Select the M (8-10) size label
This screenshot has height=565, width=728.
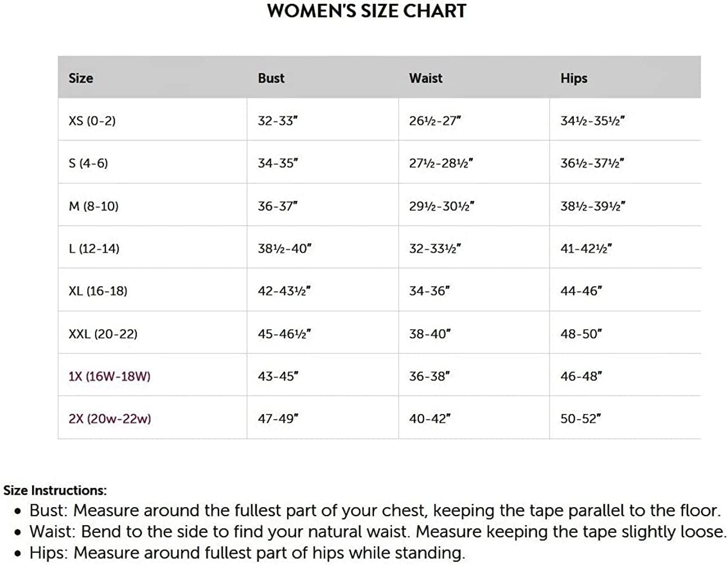coord(93,206)
